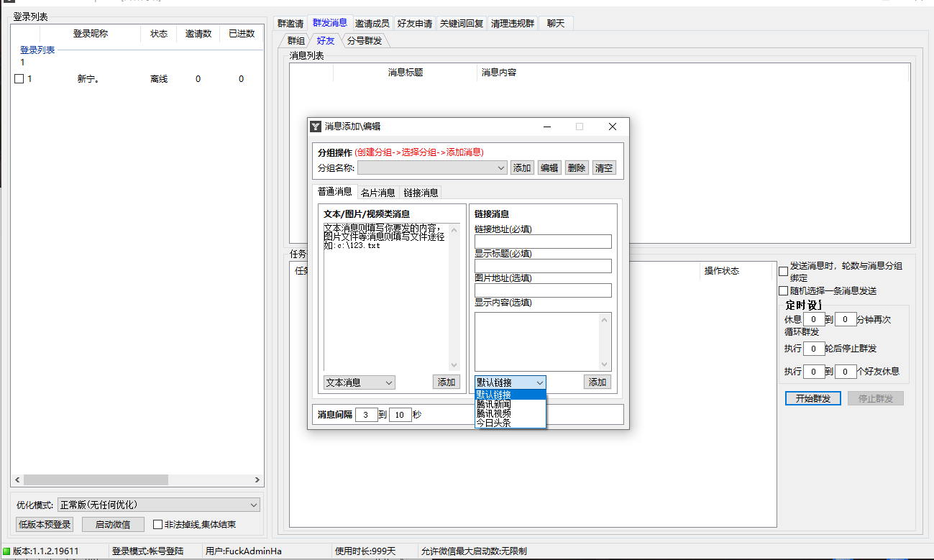Click the 消息标题 column header

click(406, 73)
